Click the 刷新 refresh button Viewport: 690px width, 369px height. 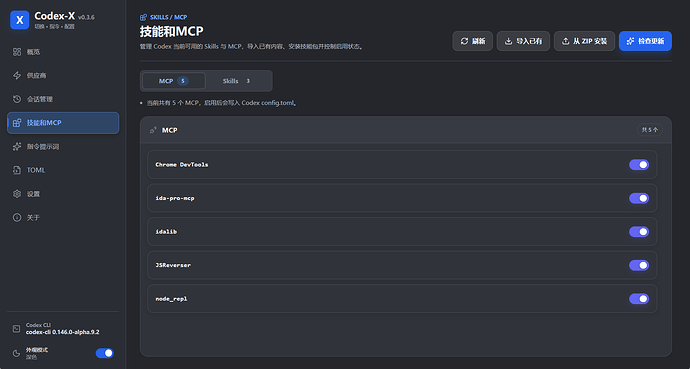click(x=473, y=41)
